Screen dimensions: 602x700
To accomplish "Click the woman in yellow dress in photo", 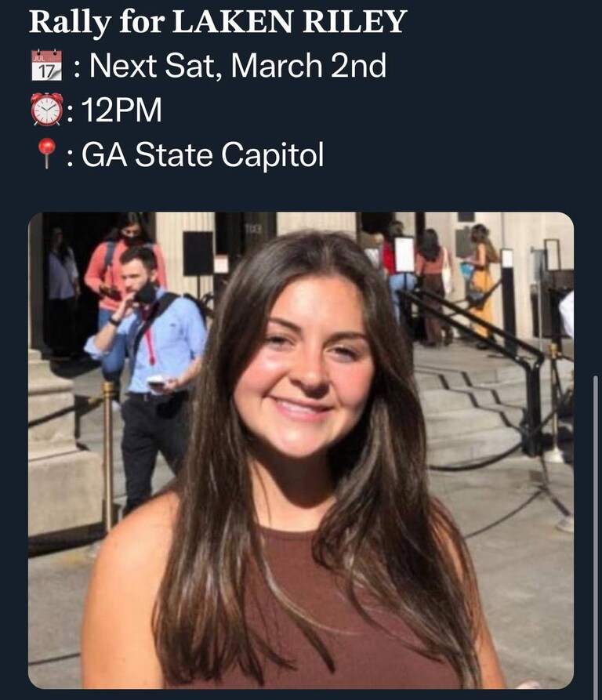I will click(481, 285).
